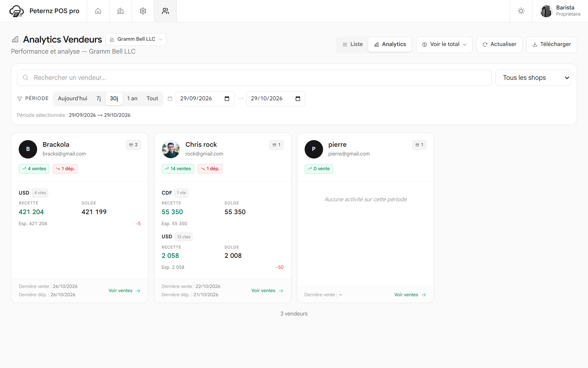Open Voir ventes link for Brackola
588x368 pixels.
[x=124, y=290]
